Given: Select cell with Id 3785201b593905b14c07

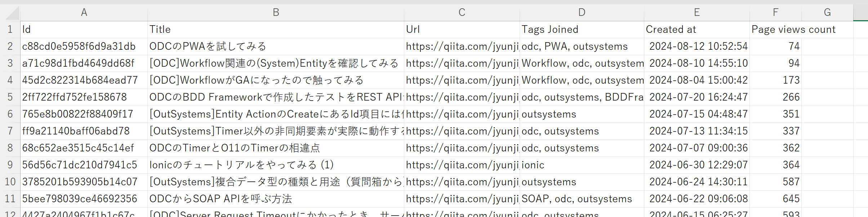Looking at the screenshot, I should pyautogui.click(x=84, y=182).
